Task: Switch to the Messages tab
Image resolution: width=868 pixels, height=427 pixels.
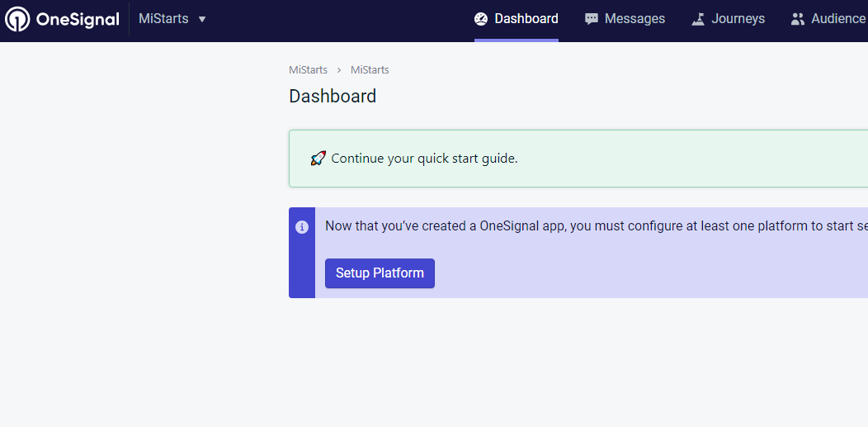Action: click(625, 19)
